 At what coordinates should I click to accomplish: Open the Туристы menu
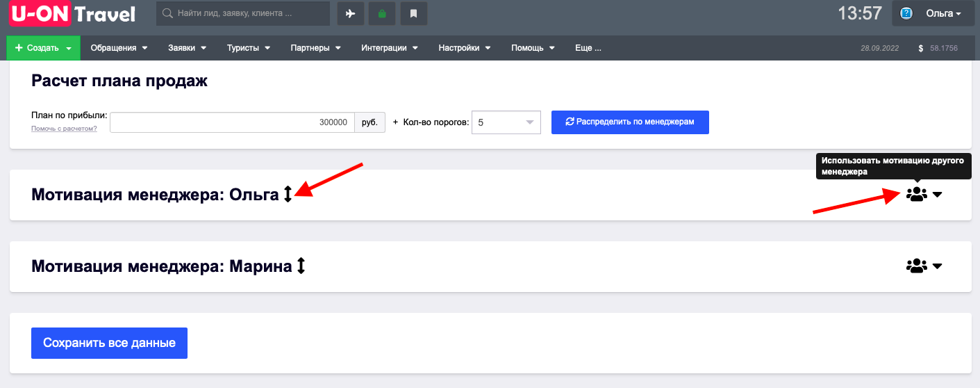tap(249, 48)
